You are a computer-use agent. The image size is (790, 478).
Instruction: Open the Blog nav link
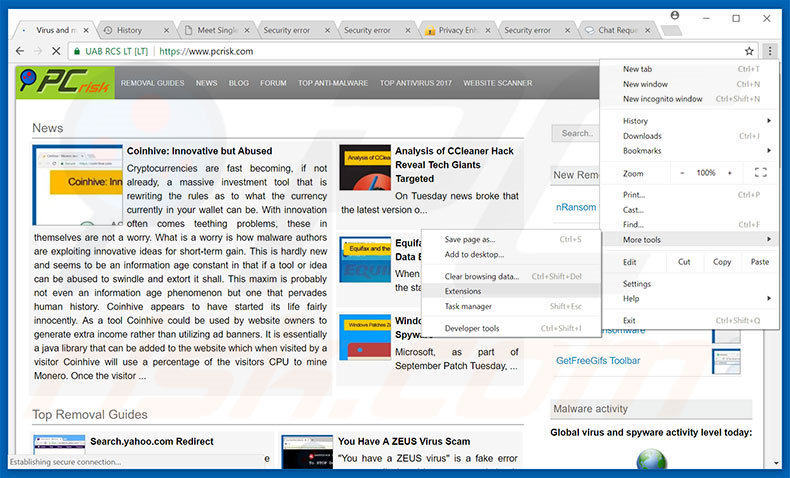tap(238, 83)
